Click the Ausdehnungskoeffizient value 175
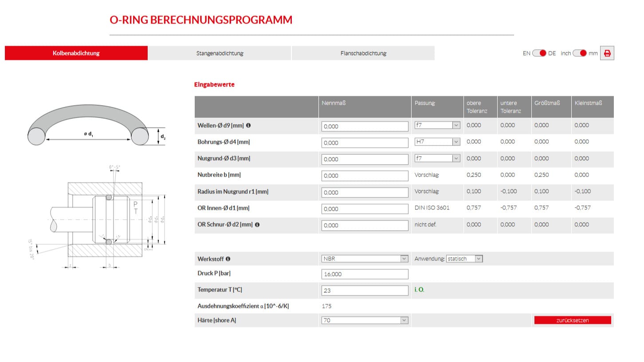The image size is (644, 362). pyautogui.click(x=326, y=306)
